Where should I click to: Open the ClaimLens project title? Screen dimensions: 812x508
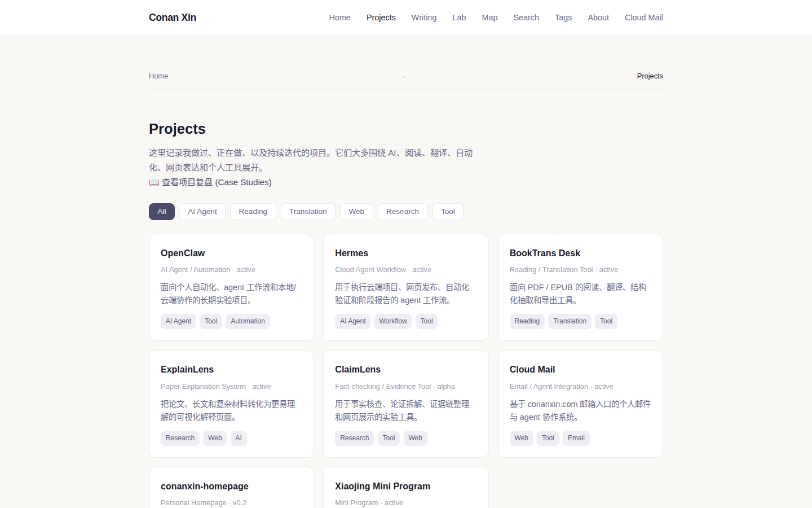[358, 370]
